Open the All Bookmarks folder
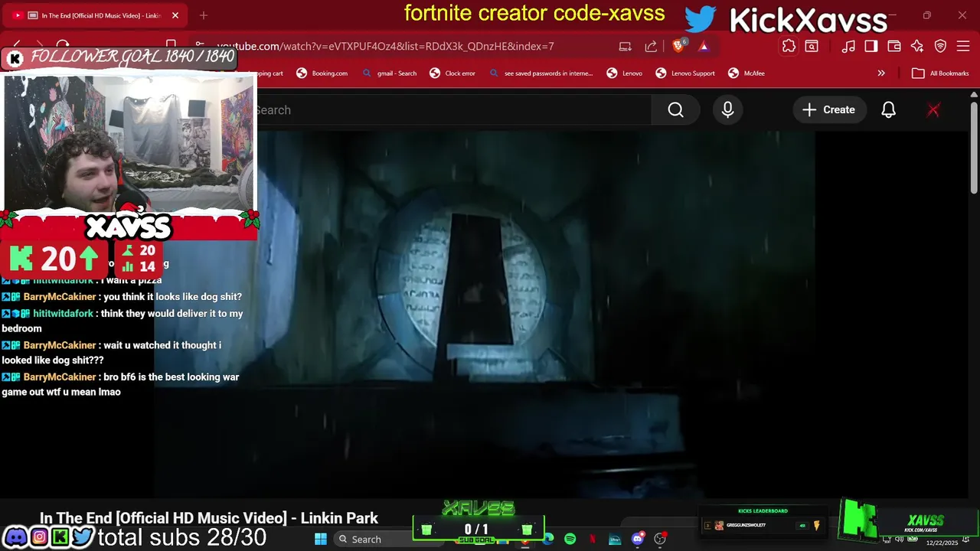Viewport: 980px width, 551px height. tap(941, 73)
